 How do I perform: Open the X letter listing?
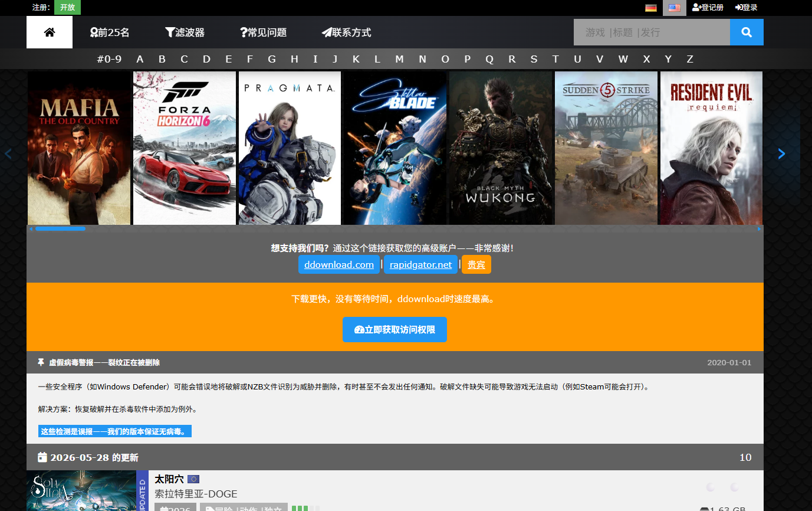coord(646,59)
